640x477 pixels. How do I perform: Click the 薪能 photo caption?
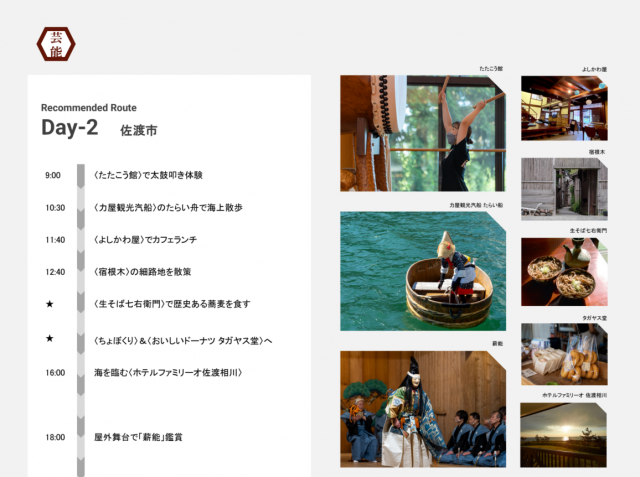(498, 344)
